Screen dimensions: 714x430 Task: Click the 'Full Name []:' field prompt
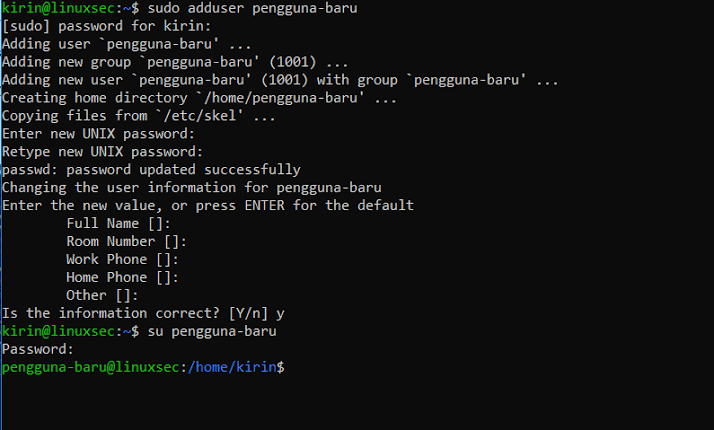coord(118,224)
